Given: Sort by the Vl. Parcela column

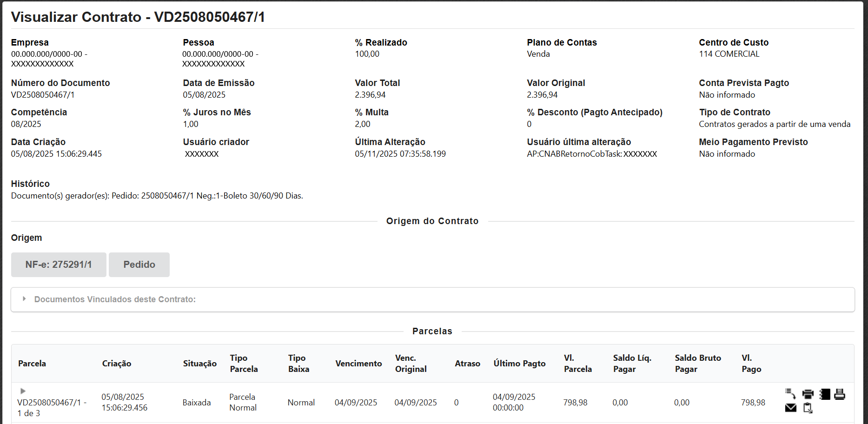Looking at the screenshot, I should (x=577, y=364).
